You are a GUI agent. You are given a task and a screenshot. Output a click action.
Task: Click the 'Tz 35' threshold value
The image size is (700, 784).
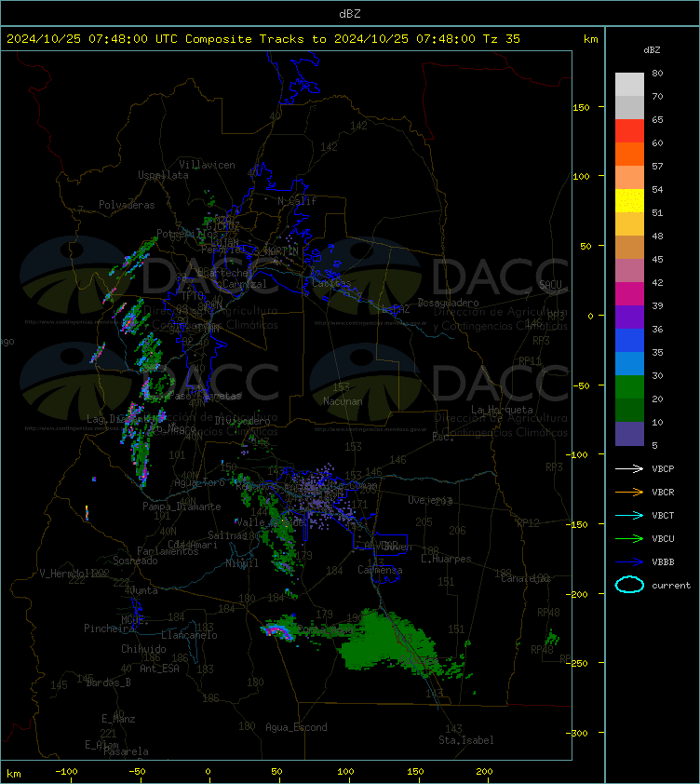pos(502,39)
